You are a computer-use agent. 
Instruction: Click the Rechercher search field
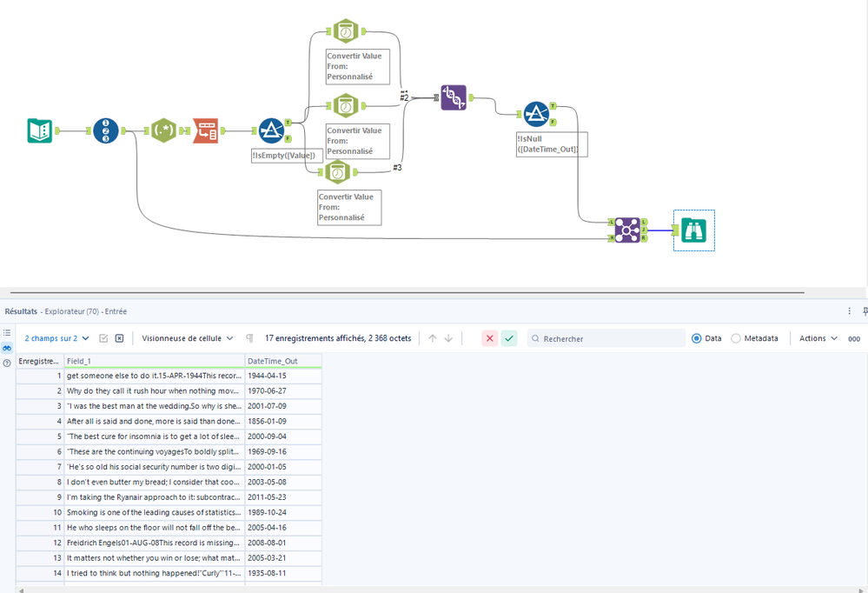(606, 338)
